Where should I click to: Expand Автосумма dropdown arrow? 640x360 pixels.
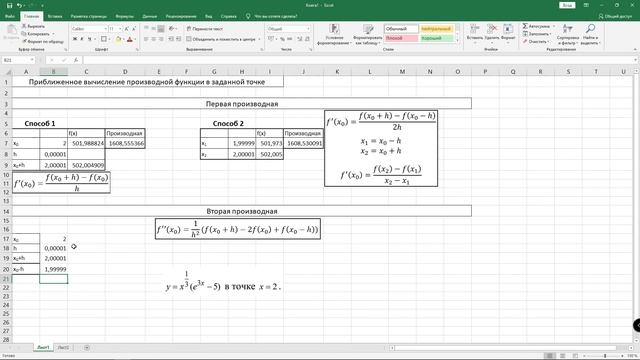553,26
